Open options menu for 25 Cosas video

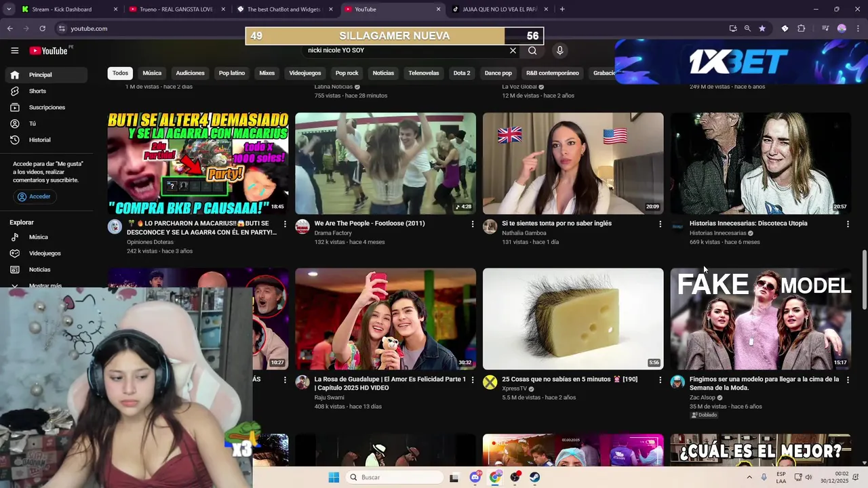[660, 380]
